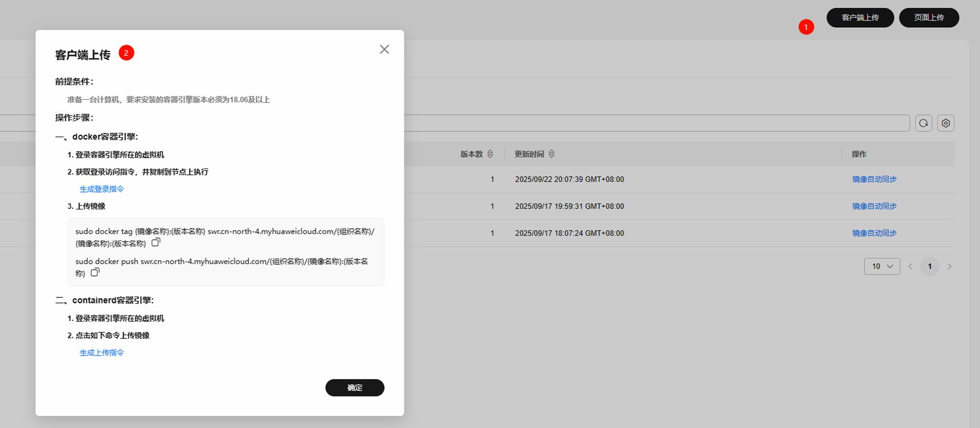The height and width of the screenshot is (428, 980).
Task: Click 生成上传指令 link
Action: point(101,353)
